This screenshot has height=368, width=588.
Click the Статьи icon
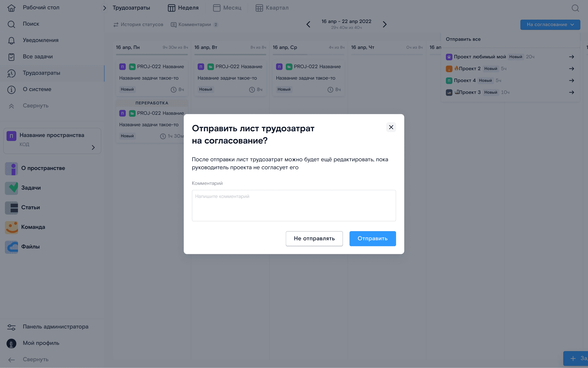pyautogui.click(x=11, y=208)
